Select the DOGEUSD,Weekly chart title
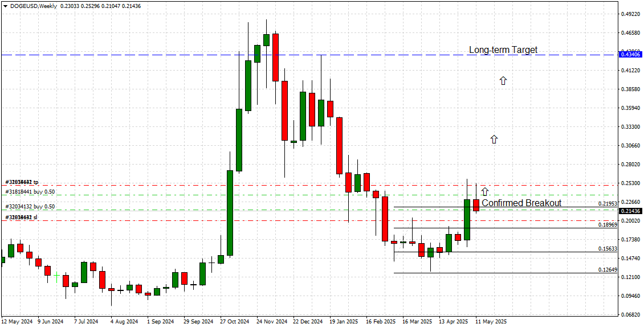 coord(33,6)
